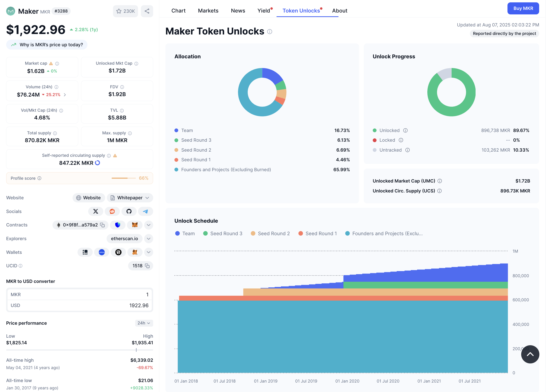Open etherscan.io explorer link
Image resolution: width=546 pixels, height=392 pixels.
125,239
